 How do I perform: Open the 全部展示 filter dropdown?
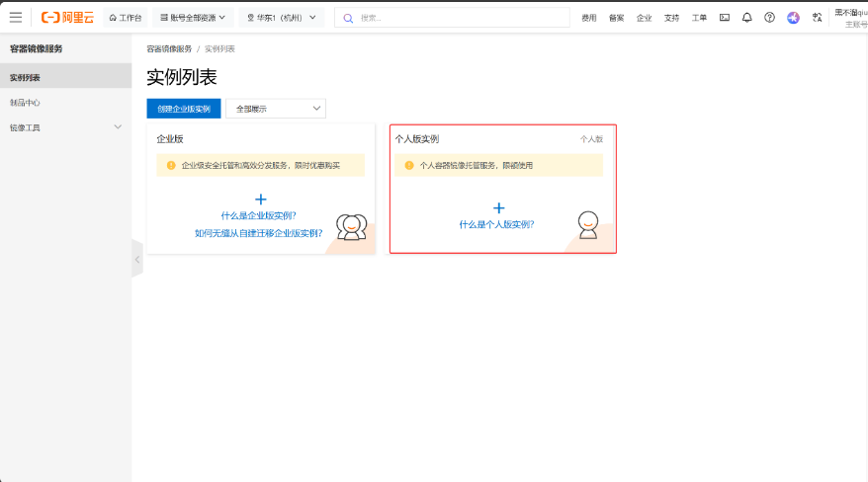click(276, 109)
